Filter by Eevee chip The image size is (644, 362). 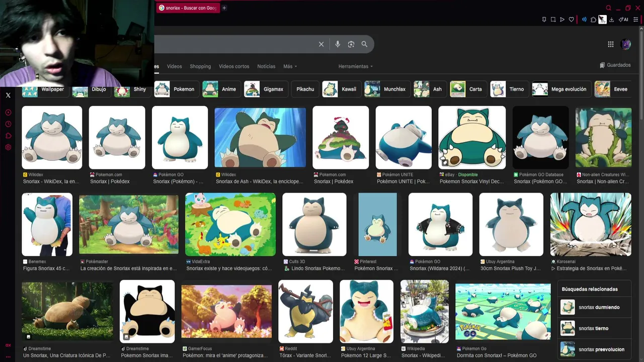click(612, 89)
